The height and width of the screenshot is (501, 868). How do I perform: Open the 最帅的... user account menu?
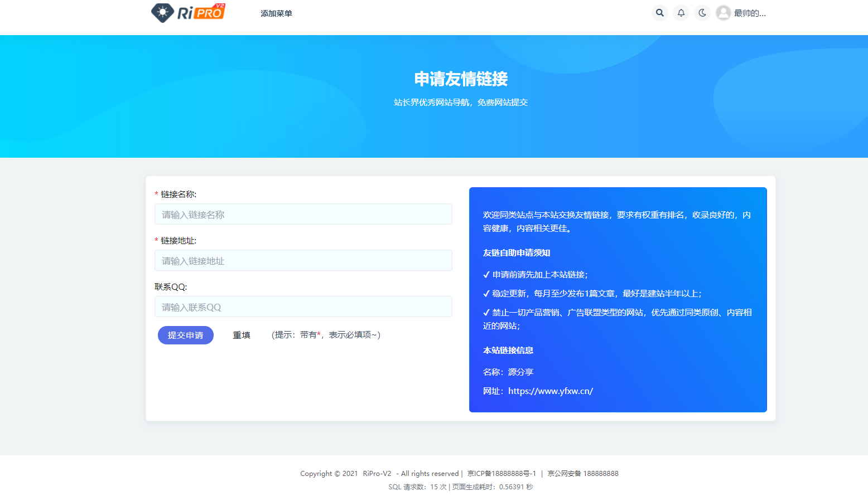(749, 12)
